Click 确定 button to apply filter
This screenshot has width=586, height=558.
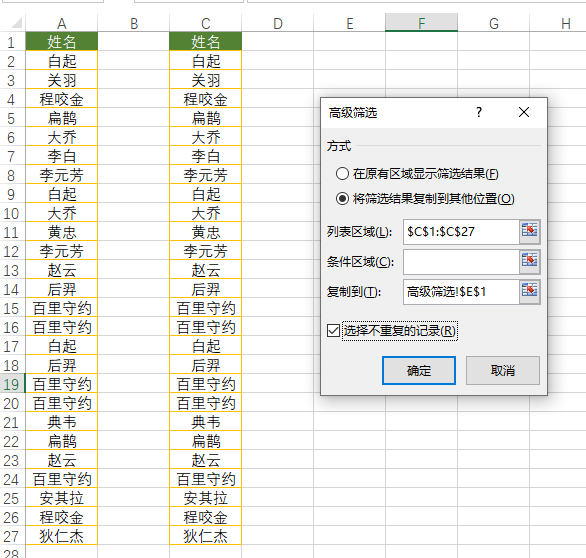[419, 370]
